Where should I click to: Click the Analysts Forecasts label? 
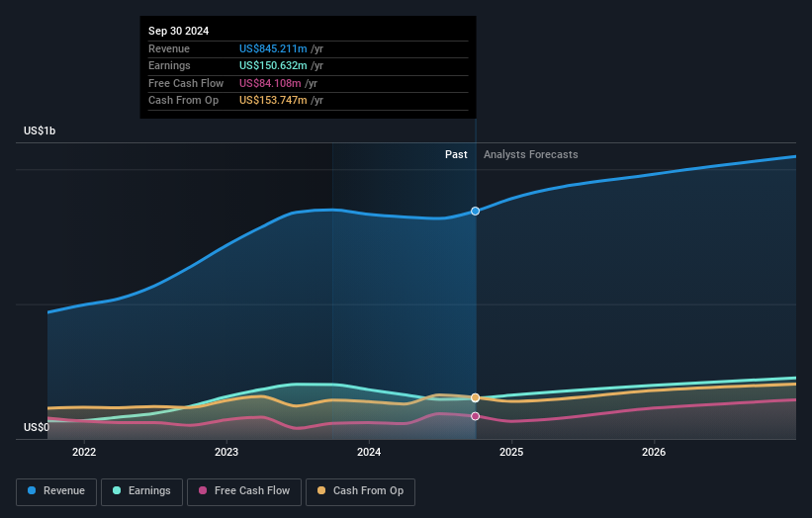pos(531,155)
